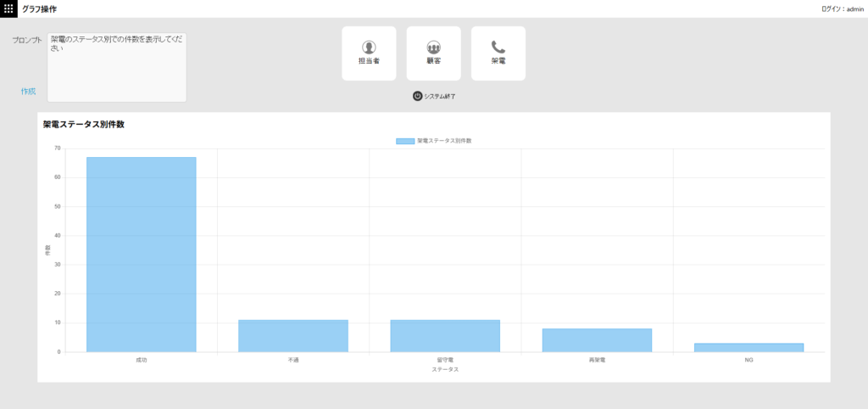
Task: Click the 成功 bar in chart
Action: (142, 255)
